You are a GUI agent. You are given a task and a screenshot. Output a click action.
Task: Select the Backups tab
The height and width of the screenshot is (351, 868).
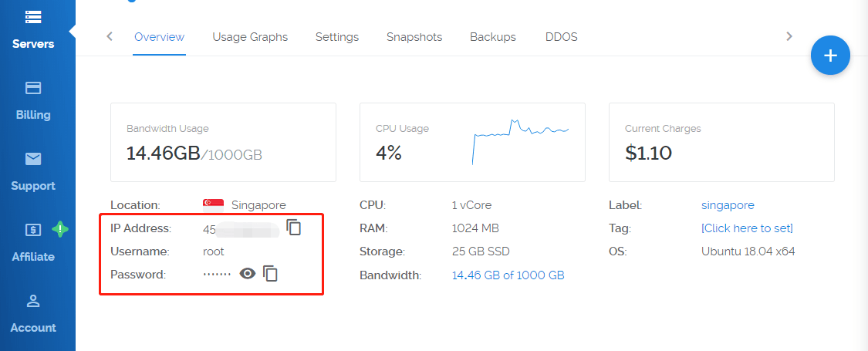(x=493, y=37)
